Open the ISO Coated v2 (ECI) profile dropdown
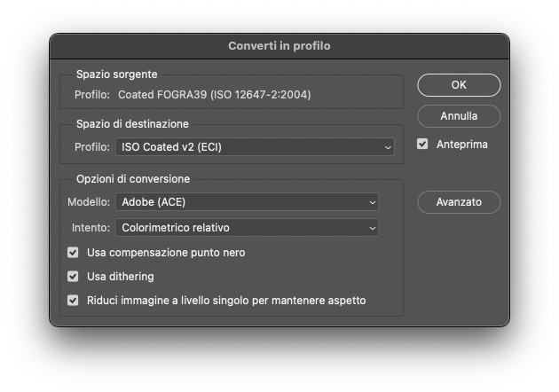559x392 pixels. (x=254, y=147)
